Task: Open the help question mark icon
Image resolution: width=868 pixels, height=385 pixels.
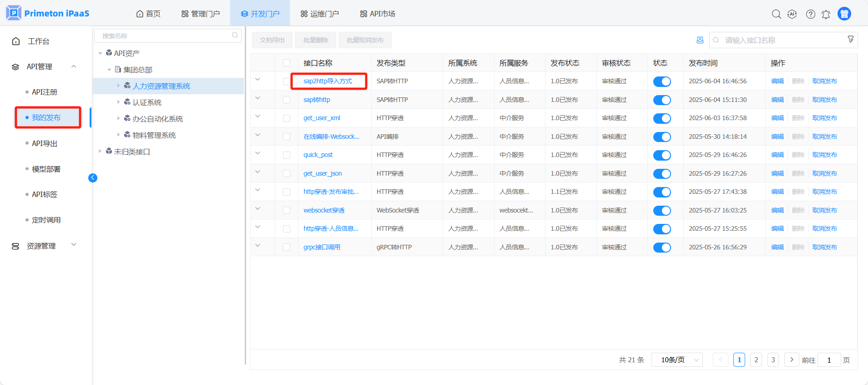Action: (x=810, y=14)
